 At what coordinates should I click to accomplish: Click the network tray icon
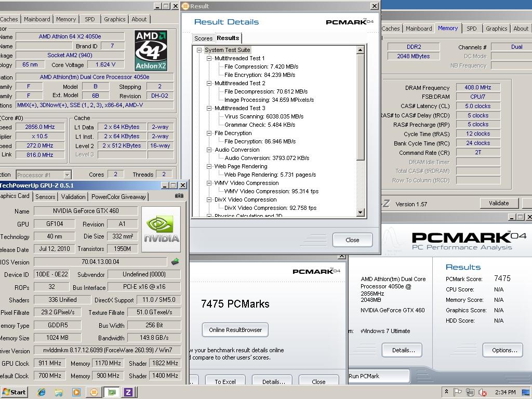click(x=470, y=392)
